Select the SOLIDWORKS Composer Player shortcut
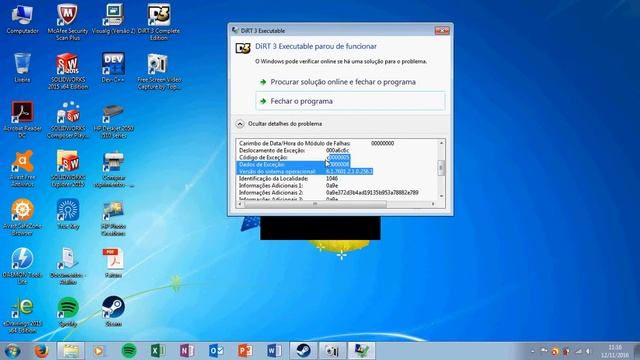The width and height of the screenshot is (640, 360). pyautogui.click(x=68, y=120)
